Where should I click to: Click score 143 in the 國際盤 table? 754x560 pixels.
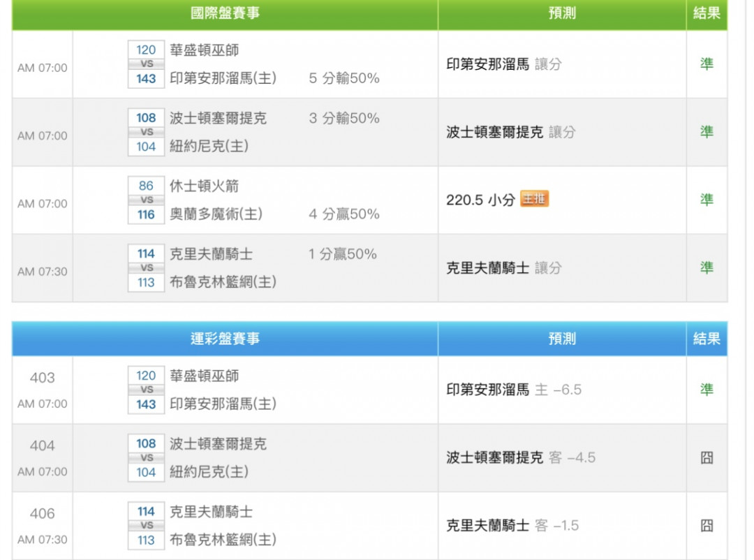(x=146, y=78)
